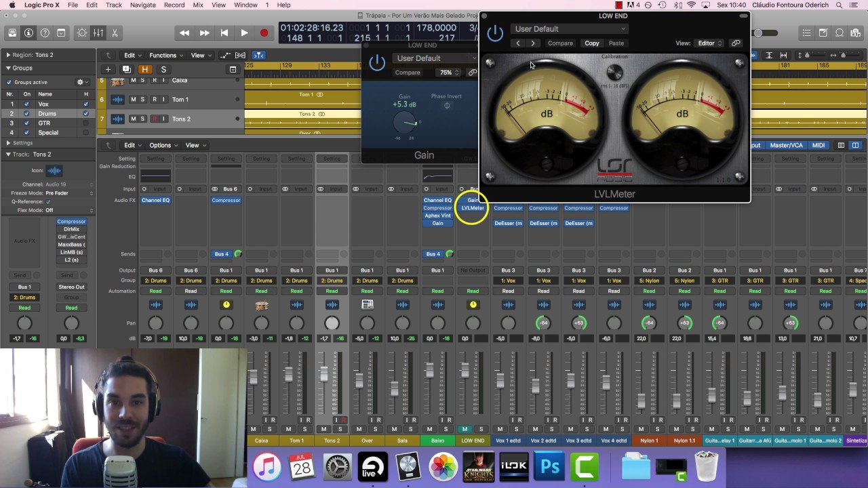The height and width of the screenshot is (488, 868).
Task: Select previous preset in LVLMeter window
Action: tap(518, 43)
